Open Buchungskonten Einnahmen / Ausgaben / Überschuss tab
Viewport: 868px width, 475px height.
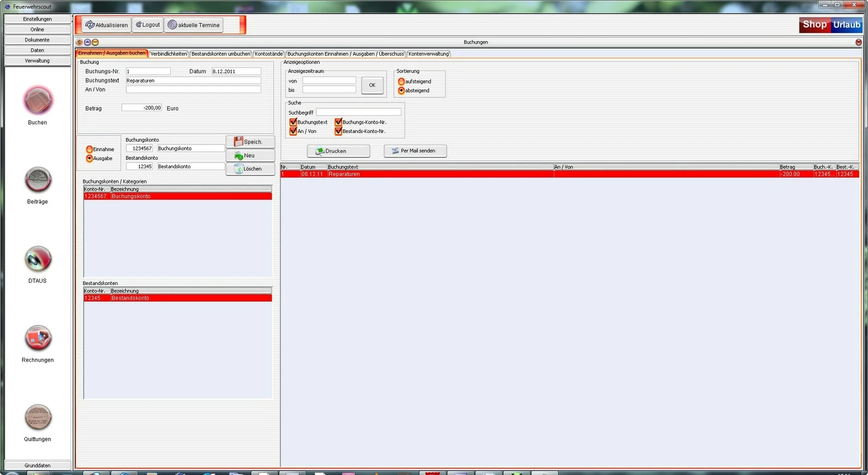346,54
